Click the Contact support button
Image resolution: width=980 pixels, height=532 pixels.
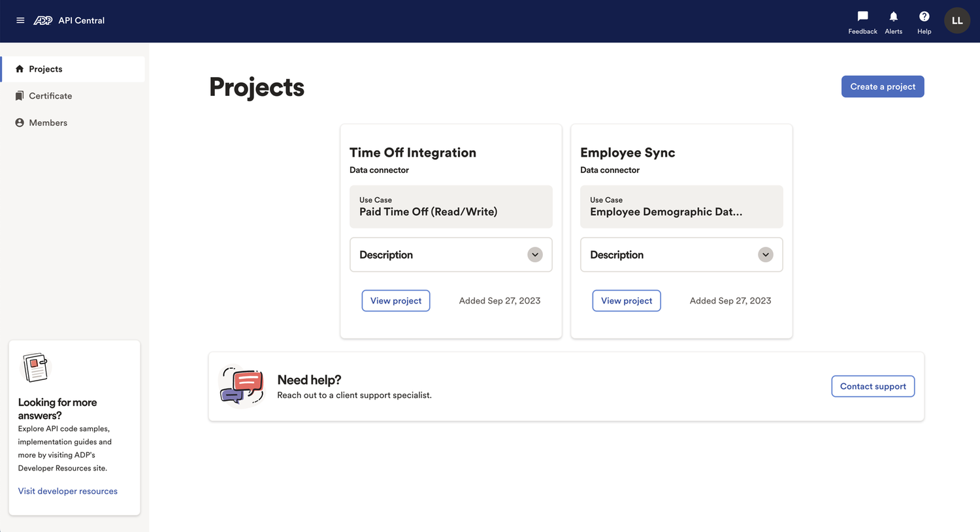(x=872, y=386)
